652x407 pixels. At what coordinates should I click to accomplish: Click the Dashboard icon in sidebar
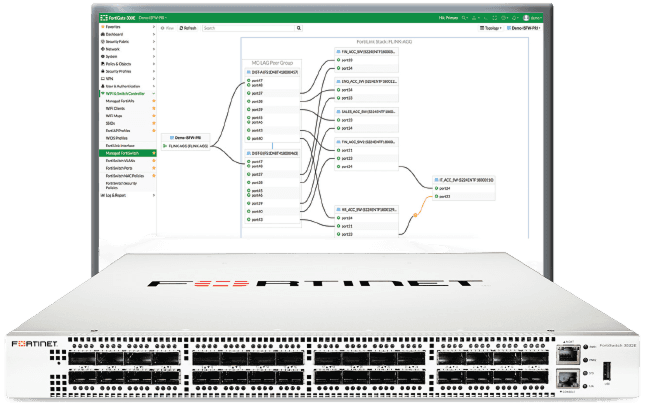coord(103,34)
